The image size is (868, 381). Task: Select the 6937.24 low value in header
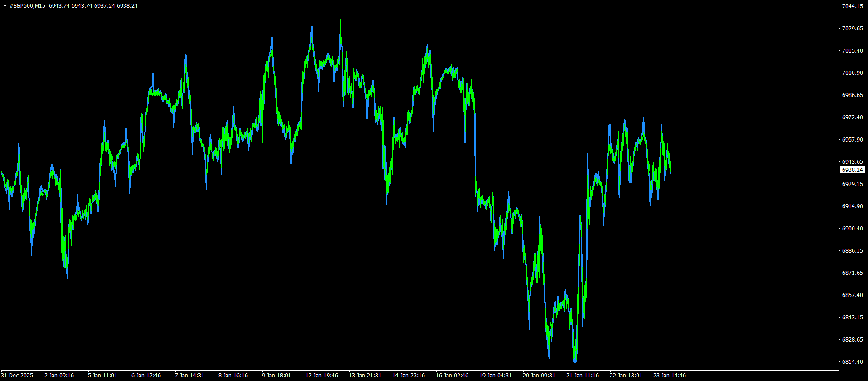tap(104, 6)
